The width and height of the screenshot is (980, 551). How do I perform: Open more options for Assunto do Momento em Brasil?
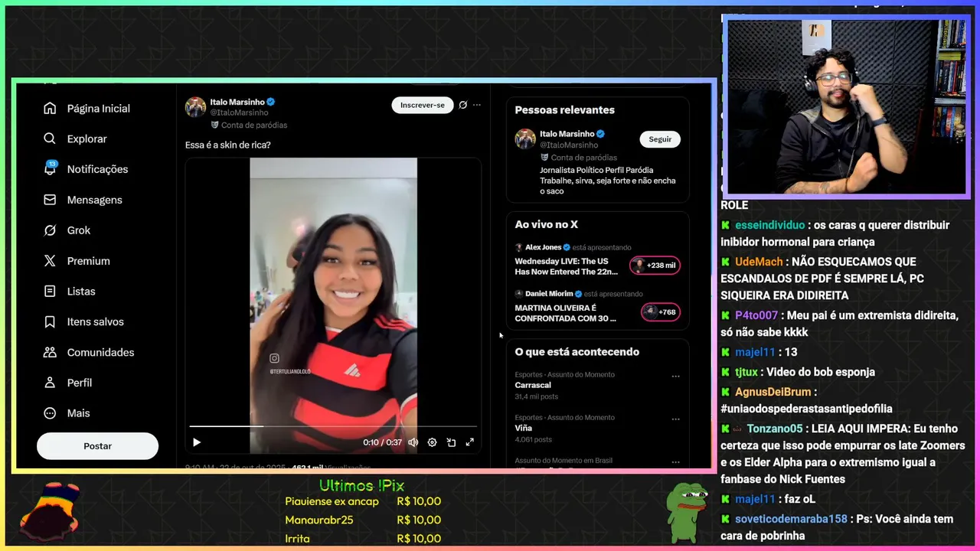675,462
